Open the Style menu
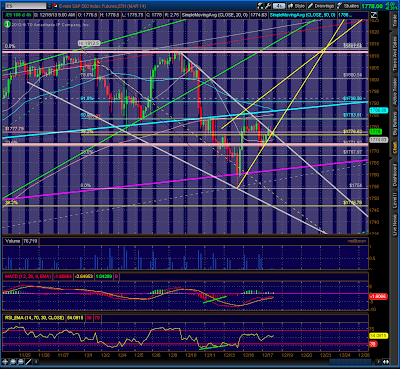The width and height of the screenshot is (400, 369). tap(296, 6)
